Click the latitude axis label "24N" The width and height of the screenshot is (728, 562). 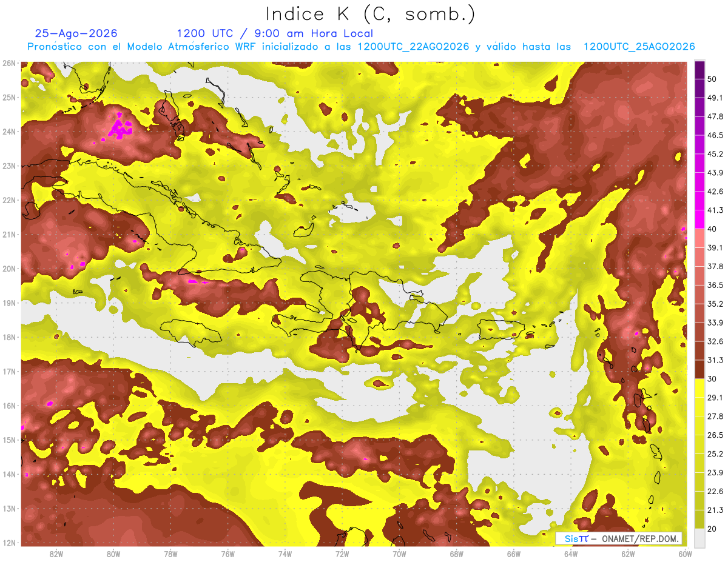click(9, 132)
